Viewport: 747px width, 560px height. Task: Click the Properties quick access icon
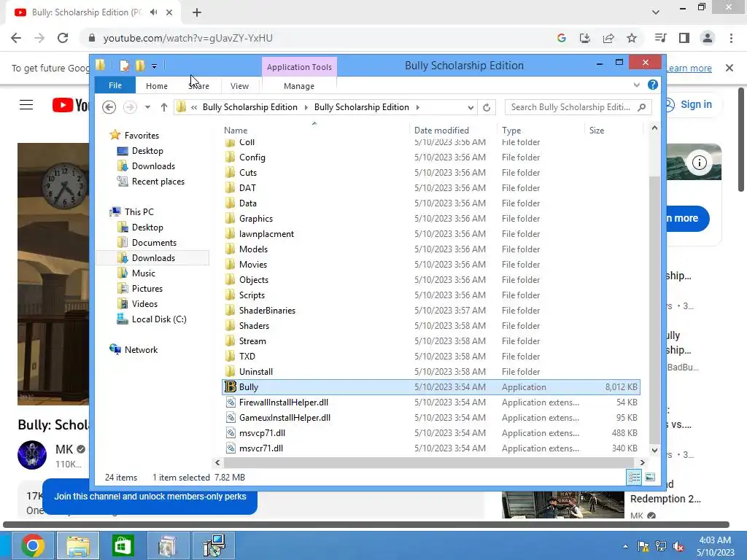124,65
